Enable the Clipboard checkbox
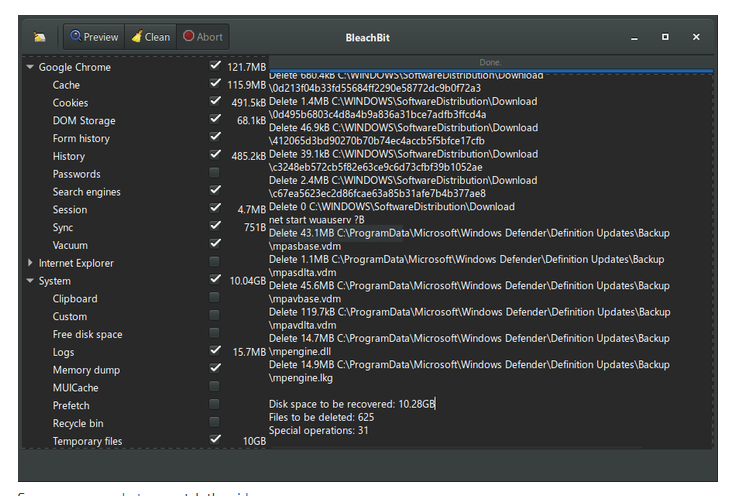734x496 pixels. coord(214,297)
